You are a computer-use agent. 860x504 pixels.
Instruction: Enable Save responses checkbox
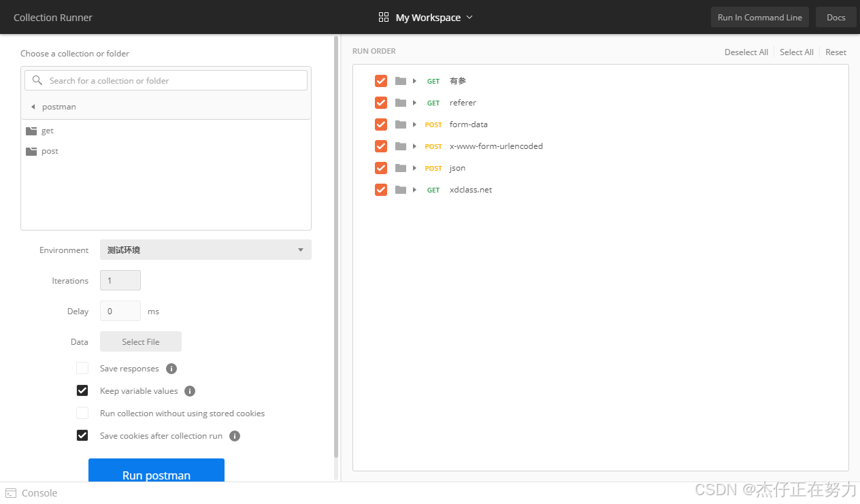coord(82,368)
